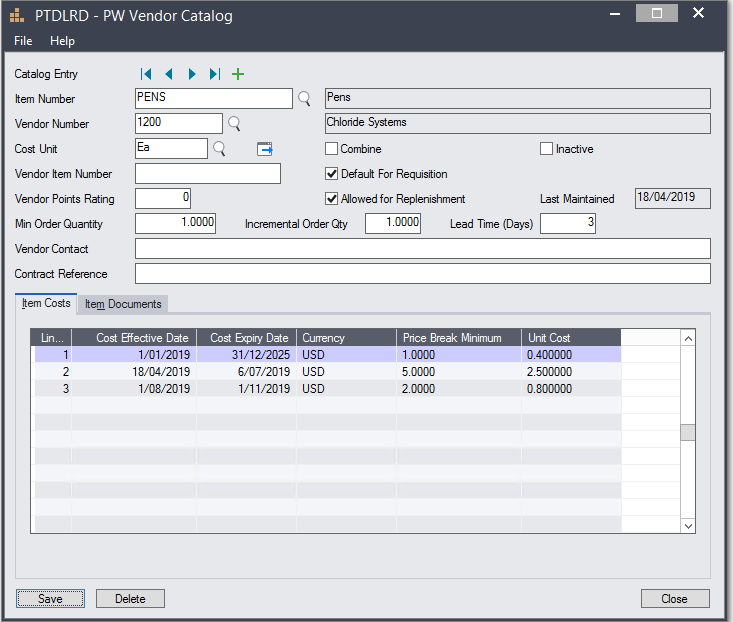Select cost expiry date 31/12/2025 cell

point(247,355)
